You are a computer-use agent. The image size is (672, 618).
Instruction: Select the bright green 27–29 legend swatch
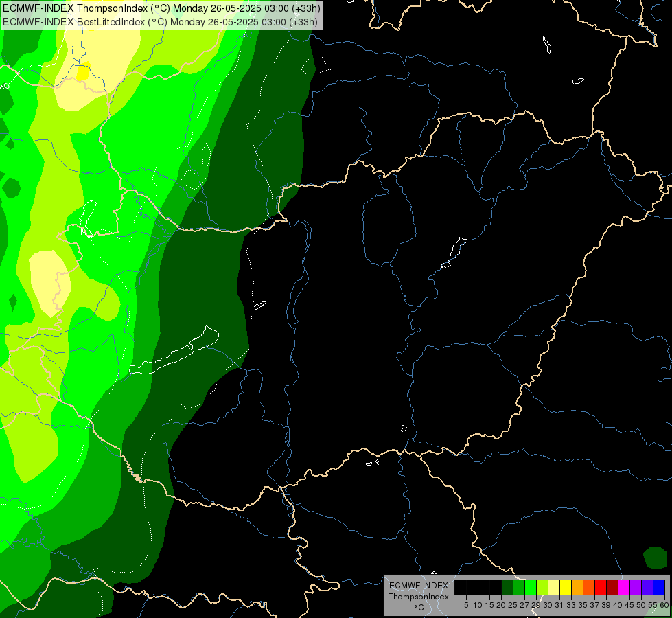click(531, 588)
